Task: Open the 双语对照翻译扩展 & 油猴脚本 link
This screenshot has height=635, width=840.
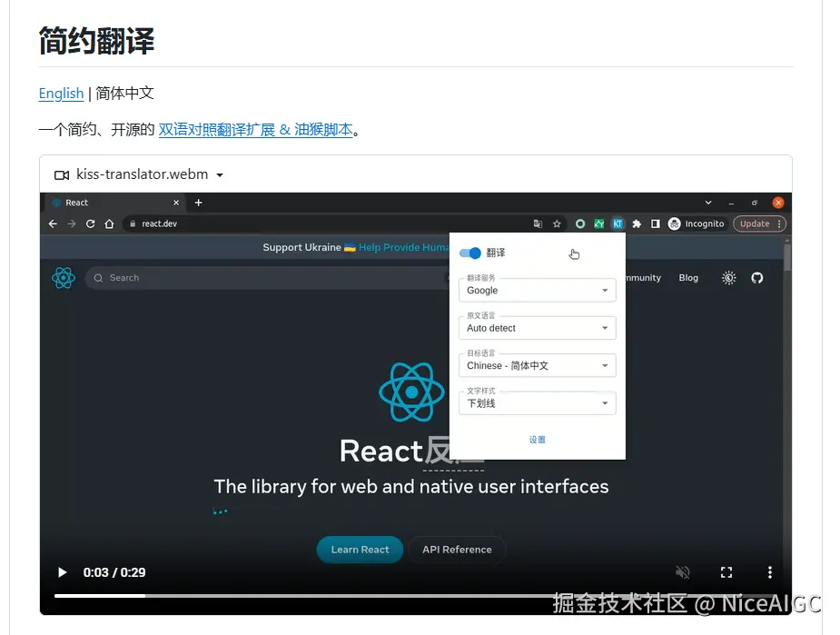Action: (x=255, y=130)
